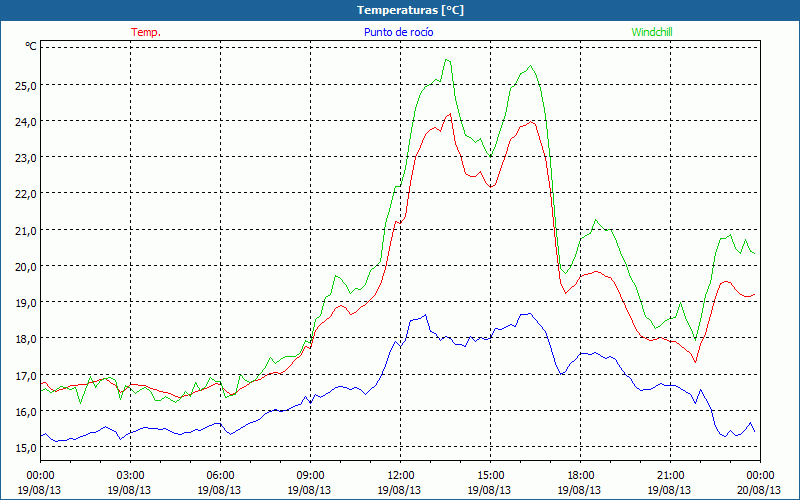
Task: Click the 20,0 value on the y-axis
Action: (x=24, y=266)
